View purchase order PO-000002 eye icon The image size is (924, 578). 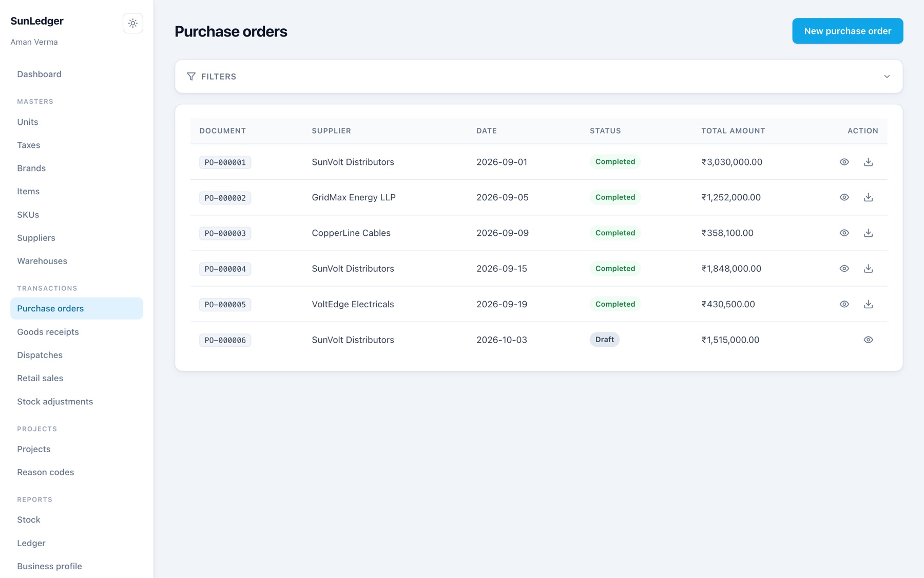point(844,197)
